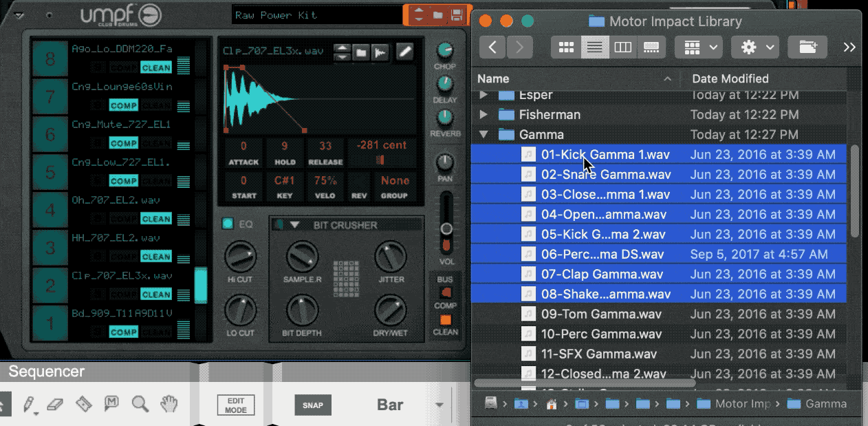This screenshot has width=868, height=426.
Task: Open the sample browser folder icon
Action: click(360, 52)
